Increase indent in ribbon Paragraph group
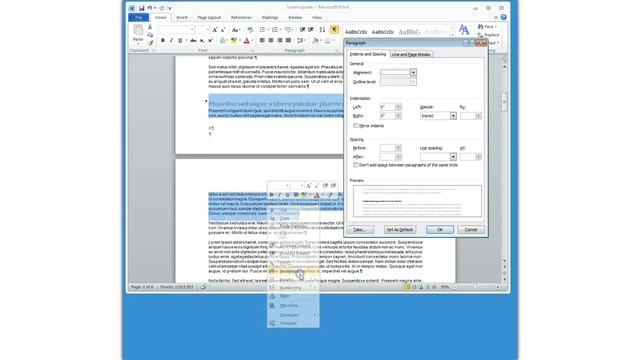The image size is (640, 360). point(311,30)
